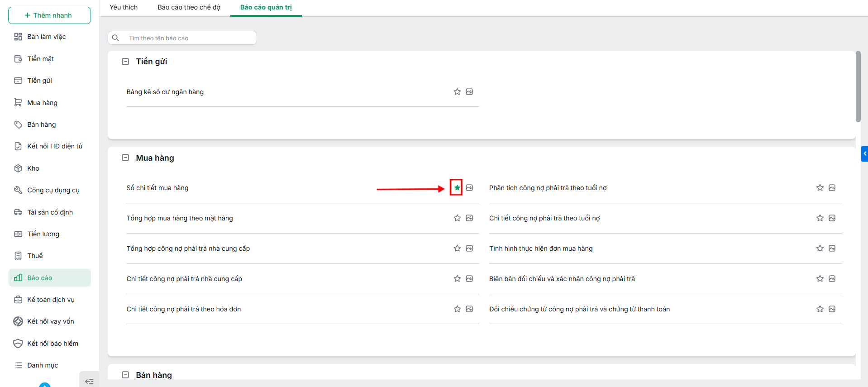
Task: Collapse the Bán hàng section
Action: click(125, 375)
